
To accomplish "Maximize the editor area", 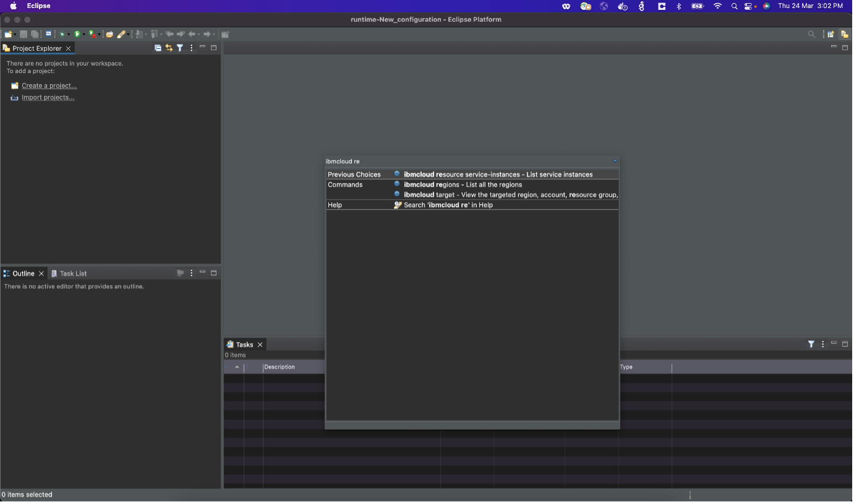I will (845, 47).
